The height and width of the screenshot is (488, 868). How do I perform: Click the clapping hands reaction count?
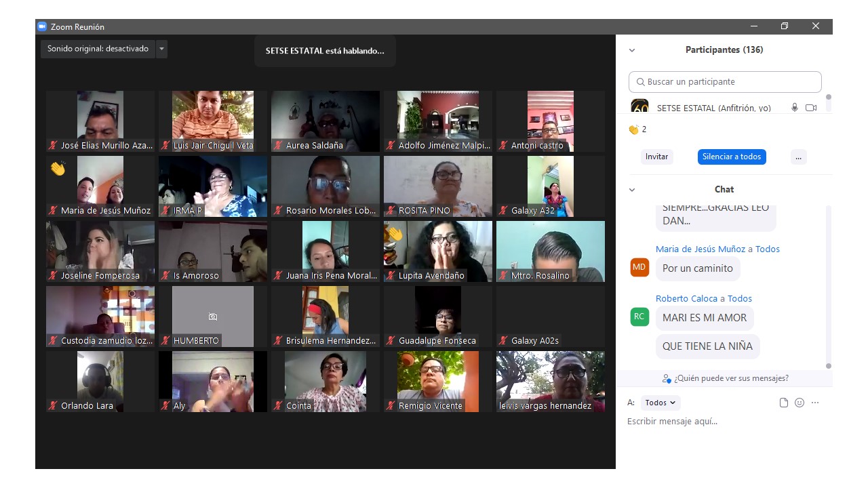[637, 129]
